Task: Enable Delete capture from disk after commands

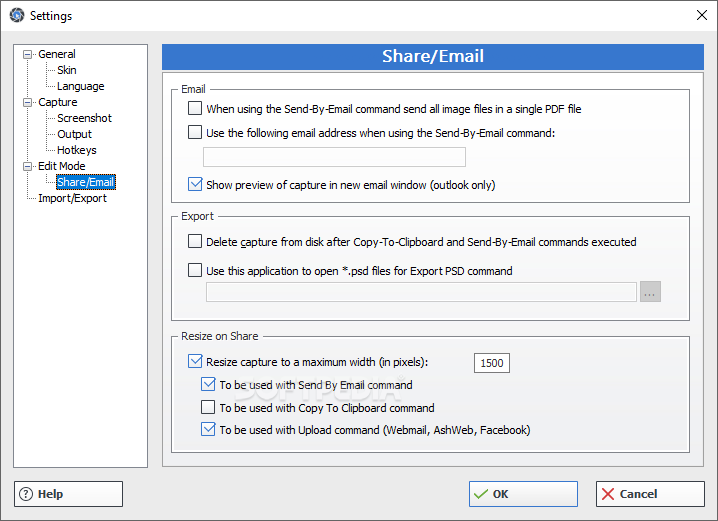Action: click(195, 242)
